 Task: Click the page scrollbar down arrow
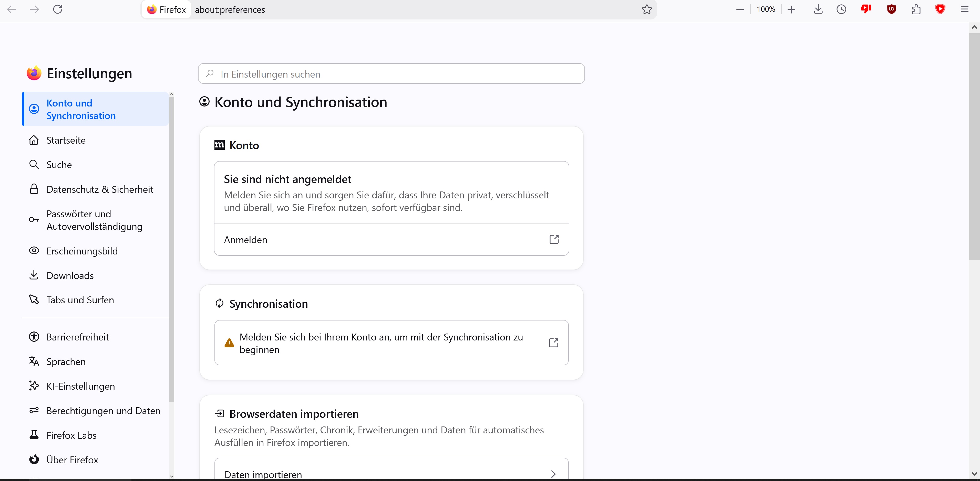[x=974, y=474]
